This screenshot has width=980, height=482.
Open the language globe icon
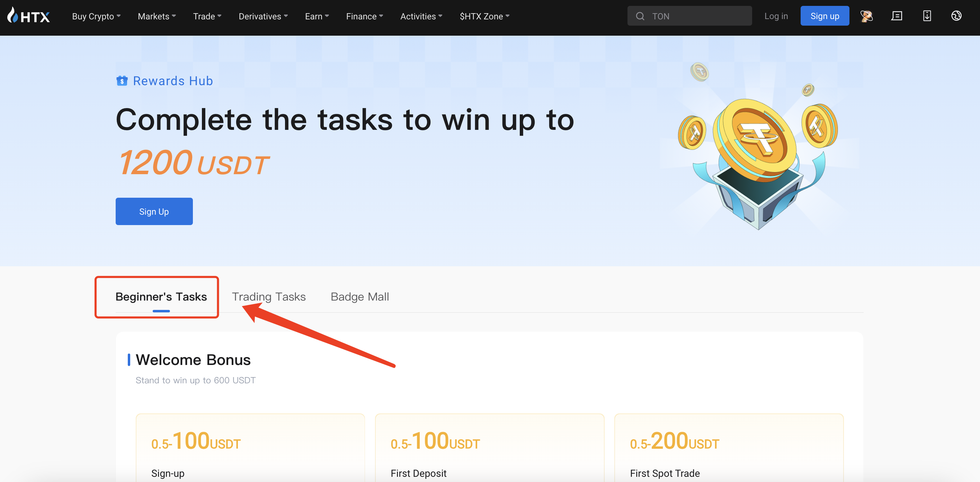tap(956, 16)
